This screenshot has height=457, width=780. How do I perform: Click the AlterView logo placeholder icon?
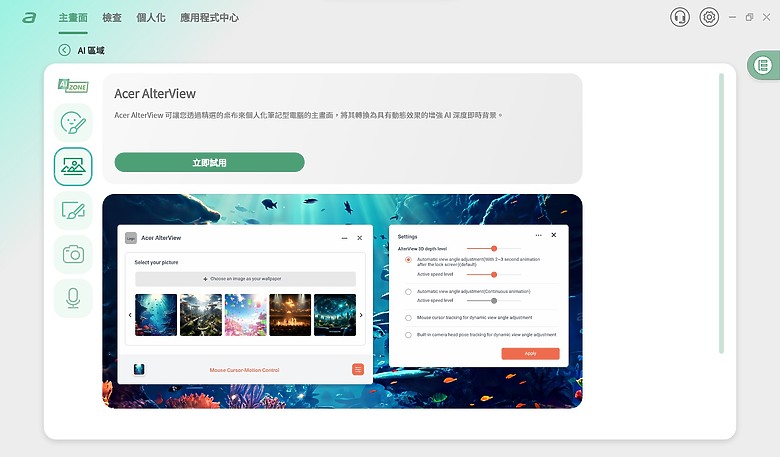pos(131,238)
